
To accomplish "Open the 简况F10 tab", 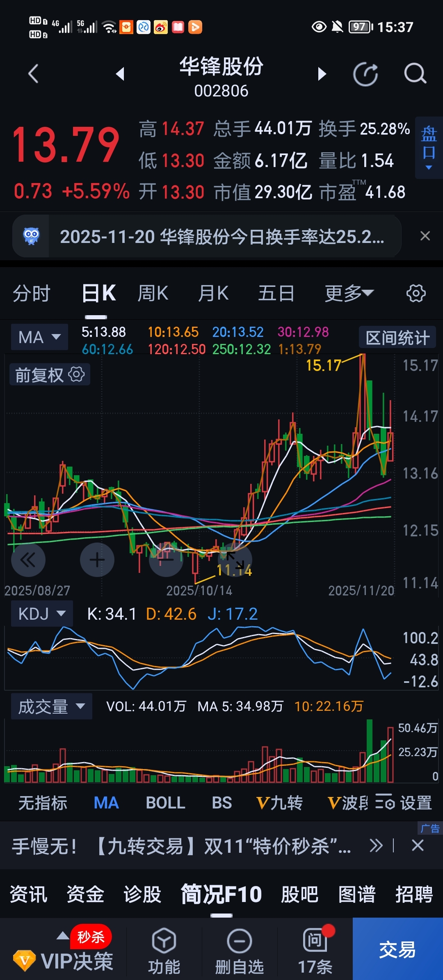I will tap(221, 894).
